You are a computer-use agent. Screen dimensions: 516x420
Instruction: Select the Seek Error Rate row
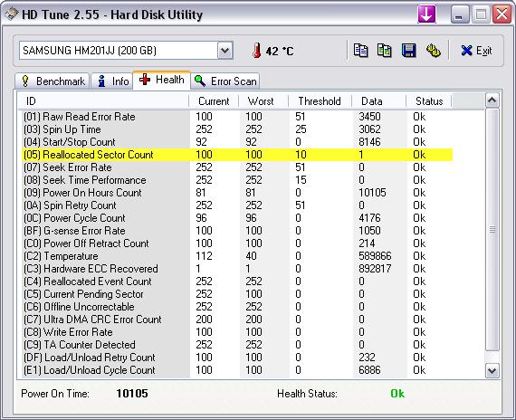[x=237, y=167]
